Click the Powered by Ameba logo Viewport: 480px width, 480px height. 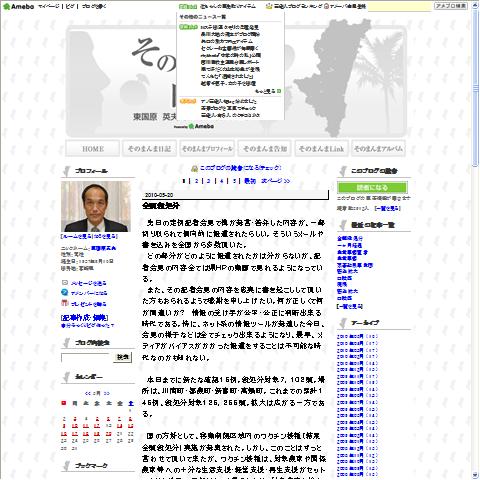coord(194,126)
